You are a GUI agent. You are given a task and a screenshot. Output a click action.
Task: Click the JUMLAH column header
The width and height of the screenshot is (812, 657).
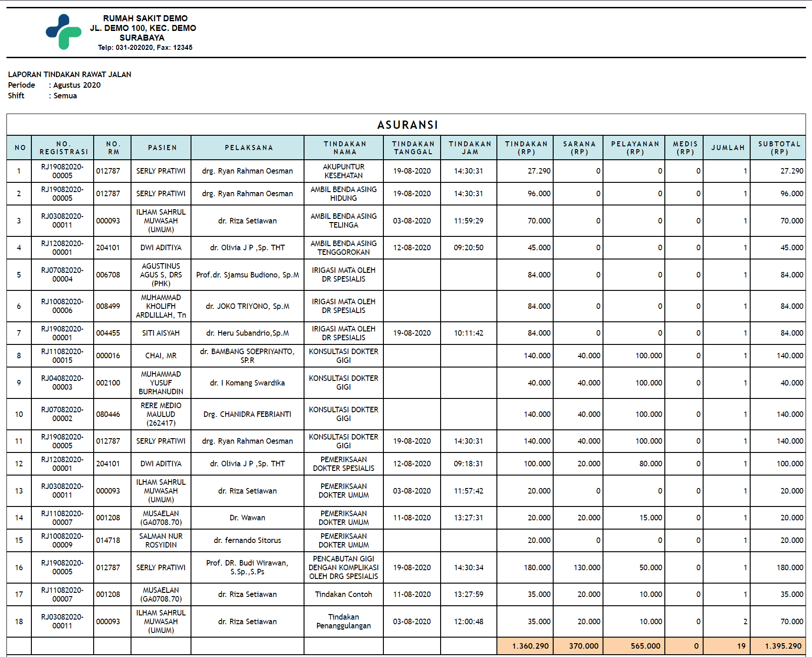coord(728,148)
